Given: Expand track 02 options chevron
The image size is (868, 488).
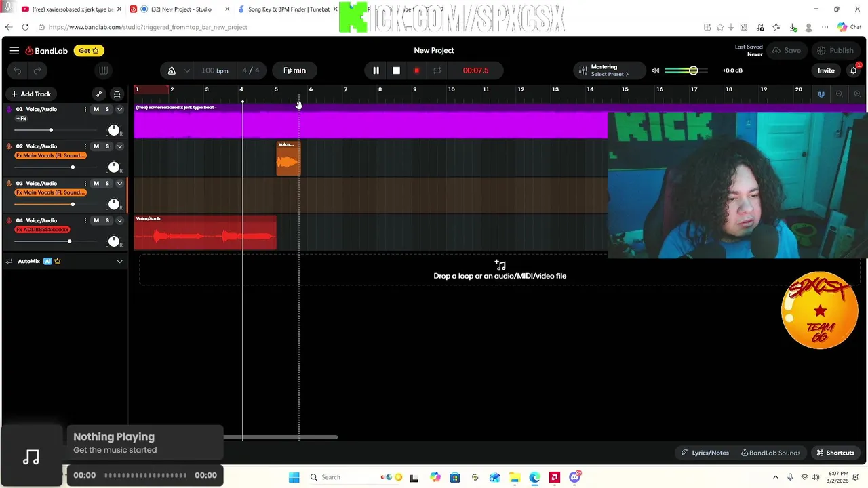Looking at the screenshot, I should [x=119, y=146].
